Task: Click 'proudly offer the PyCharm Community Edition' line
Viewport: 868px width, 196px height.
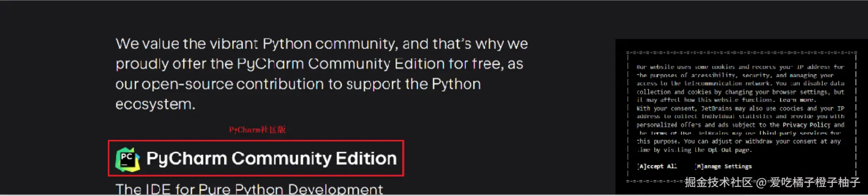Action: tap(319, 64)
